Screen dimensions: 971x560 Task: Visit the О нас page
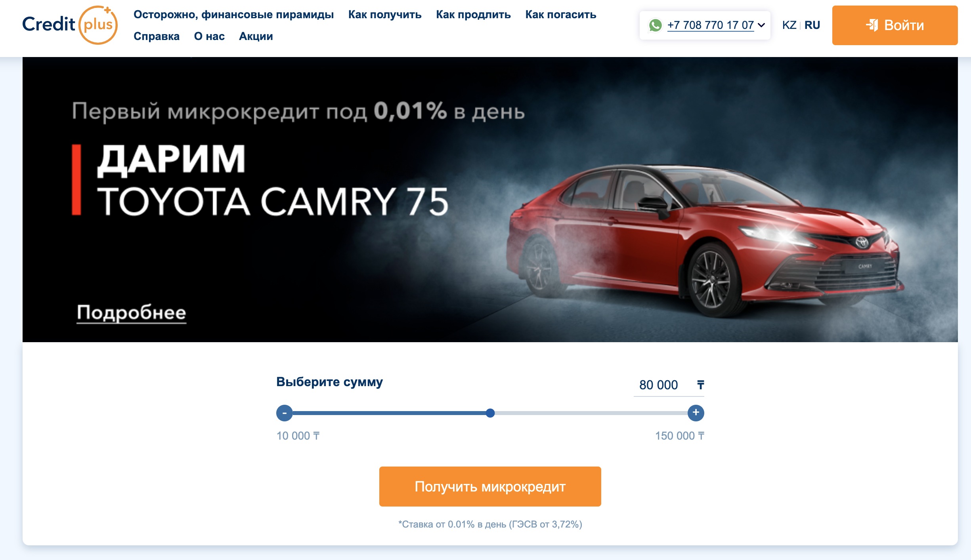click(x=209, y=36)
